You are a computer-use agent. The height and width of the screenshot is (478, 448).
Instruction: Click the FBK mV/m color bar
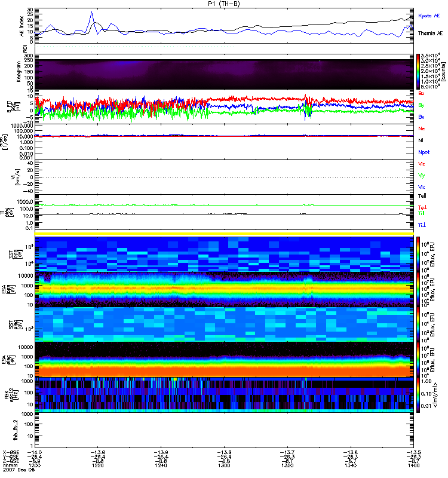418,395
